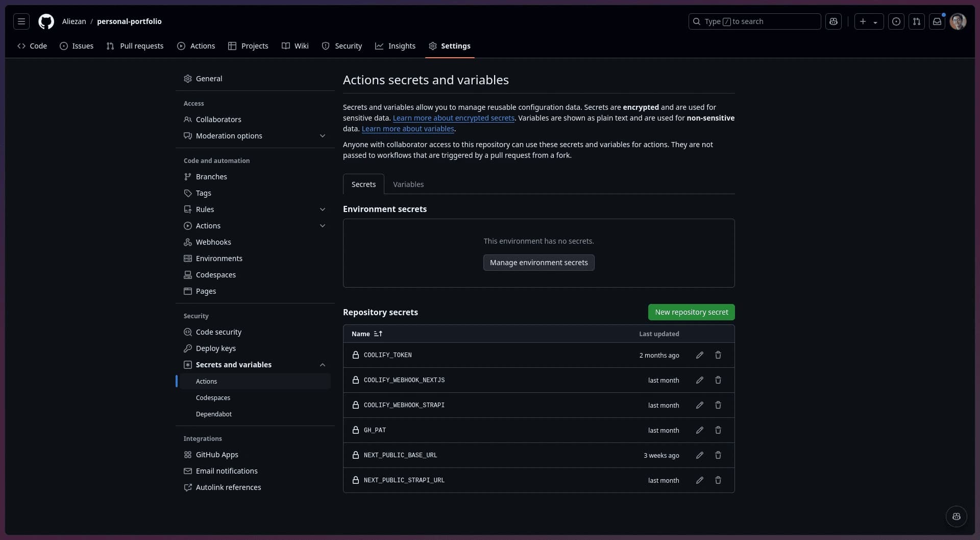Image resolution: width=980 pixels, height=540 pixels.
Task: Open GitHub Apps settings
Action: (x=255, y=455)
